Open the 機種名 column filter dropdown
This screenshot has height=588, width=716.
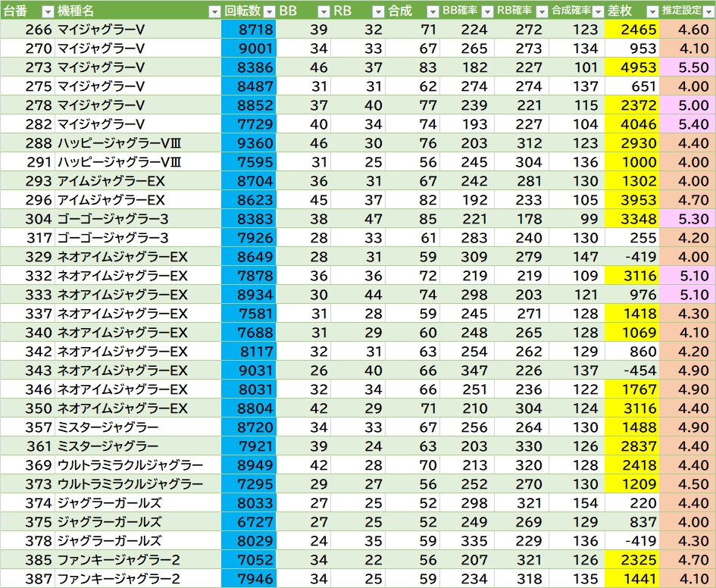pos(214,11)
